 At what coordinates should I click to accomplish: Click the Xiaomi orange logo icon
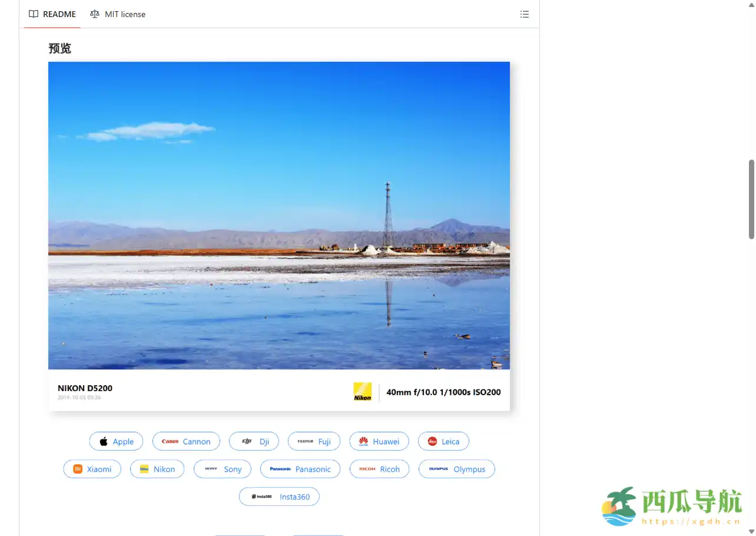coord(78,469)
